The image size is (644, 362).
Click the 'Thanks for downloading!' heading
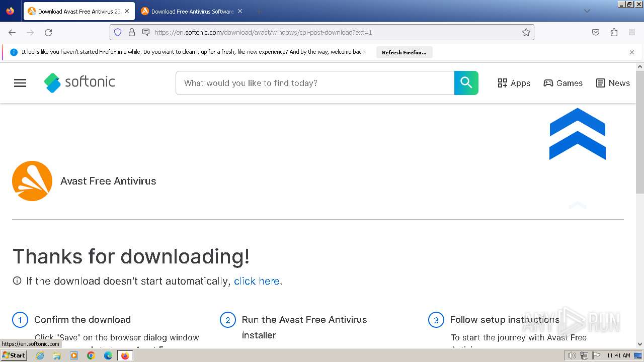pyautogui.click(x=131, y=256)
